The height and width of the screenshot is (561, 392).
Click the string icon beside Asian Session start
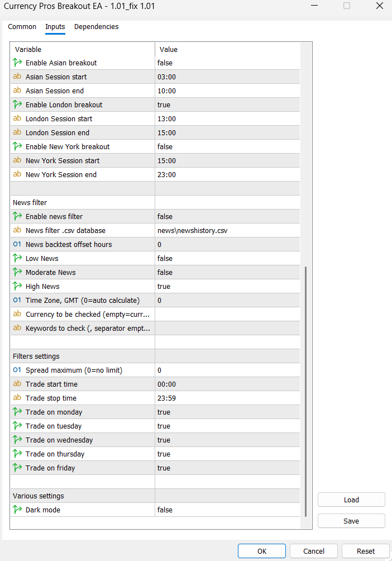pyautogui.click(x=17, y=77)
